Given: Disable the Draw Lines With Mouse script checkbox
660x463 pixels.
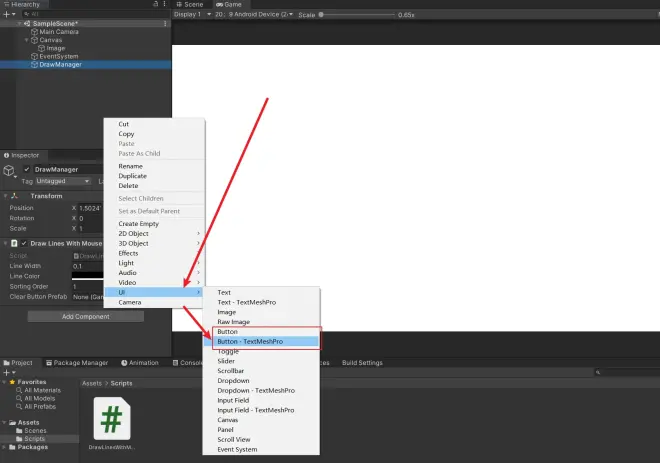Looking at the screenshot, I should [24, 243].
